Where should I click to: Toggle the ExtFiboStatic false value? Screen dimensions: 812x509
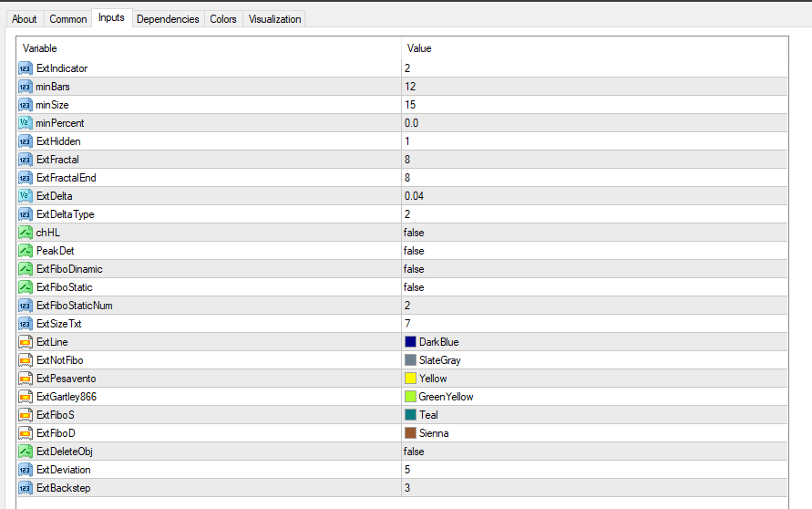pyautogui.click(x=415, y=287)
